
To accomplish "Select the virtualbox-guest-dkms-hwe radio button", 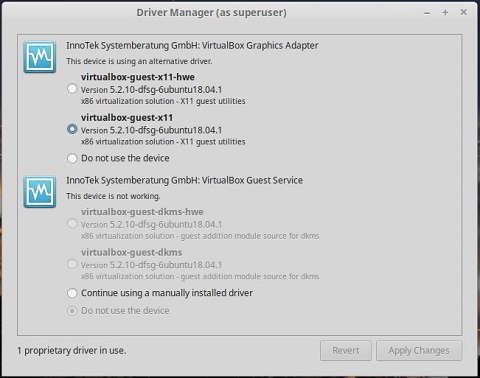I will click(72, 223).
